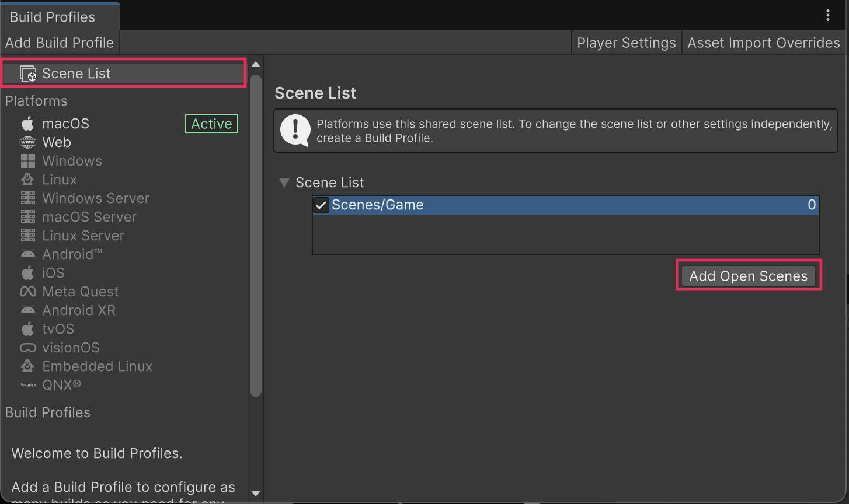Open Asset Import Overrides
Image resolution: width=849 pixels, height=504 pixels.
(763, 43)
